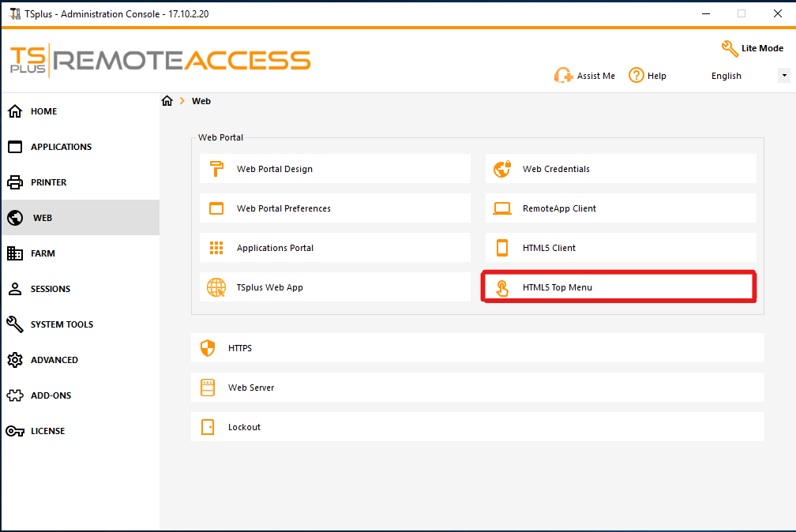This screenshot has height=532, width=796.
Task: Go to the FARM section label
Action: point(43,253)
